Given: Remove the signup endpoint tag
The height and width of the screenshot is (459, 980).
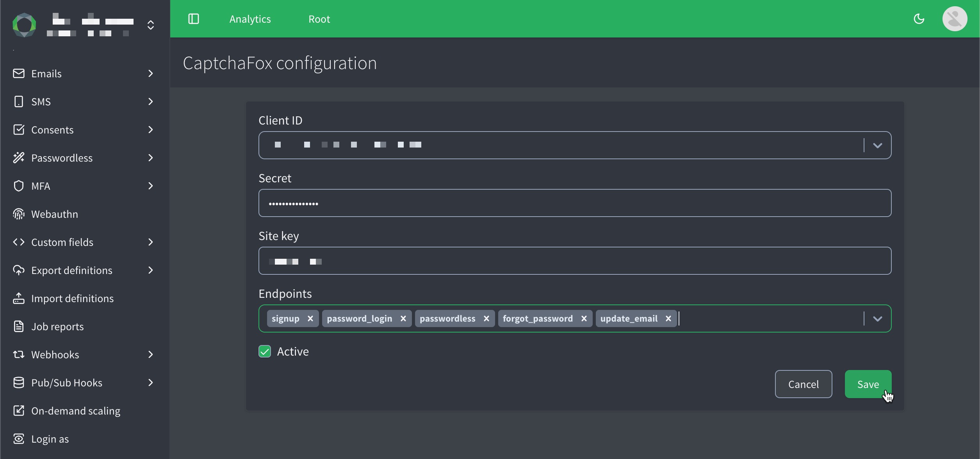Looking at the screenshot, I should (x=310, y=318).
